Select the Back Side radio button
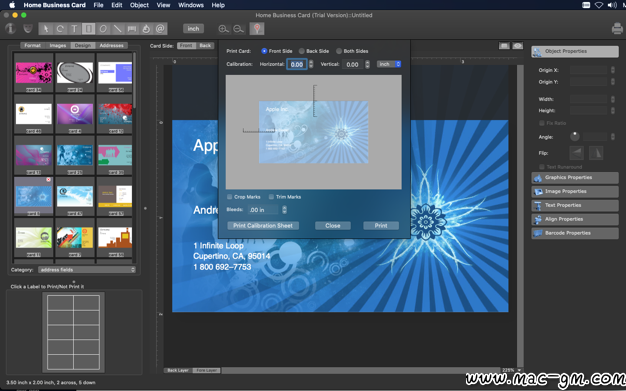 pos(301,51)
